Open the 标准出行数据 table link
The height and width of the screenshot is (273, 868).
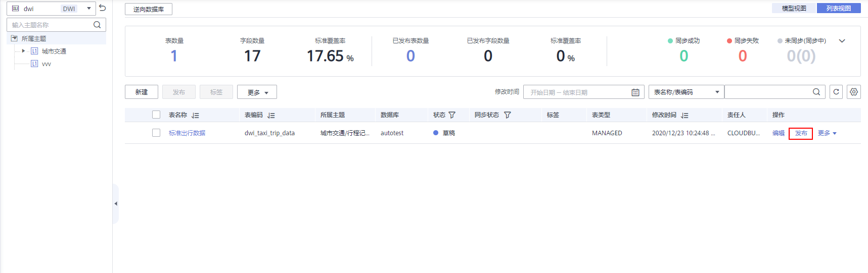(x=187, y=133)
